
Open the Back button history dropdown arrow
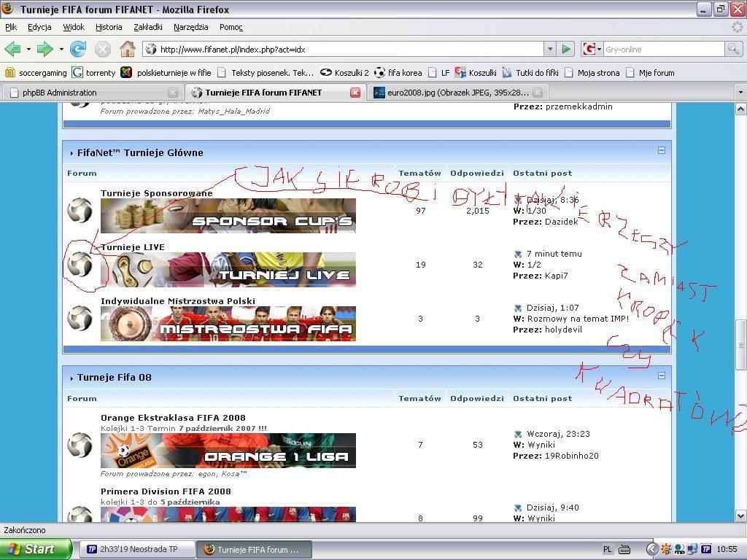click(28, 49)
